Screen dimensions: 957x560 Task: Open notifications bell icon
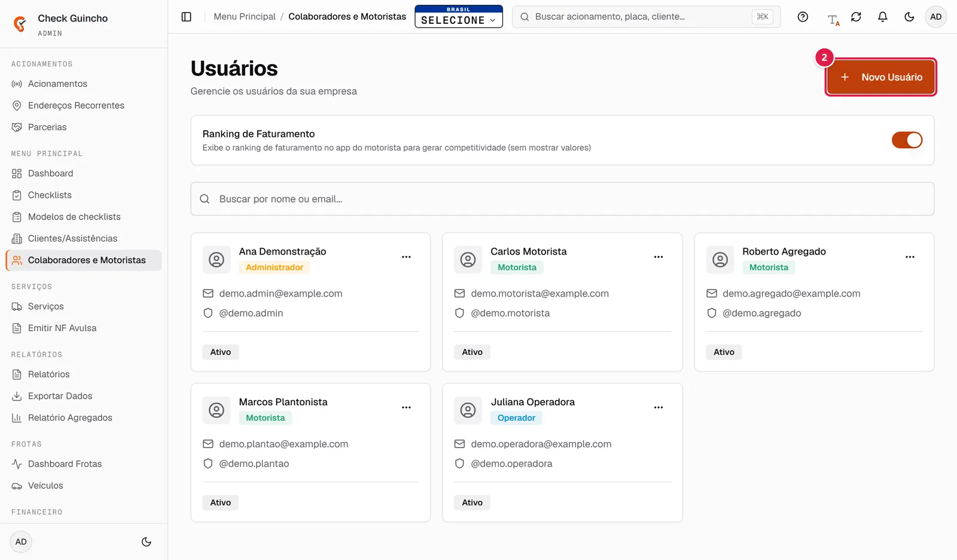[882, 17]
